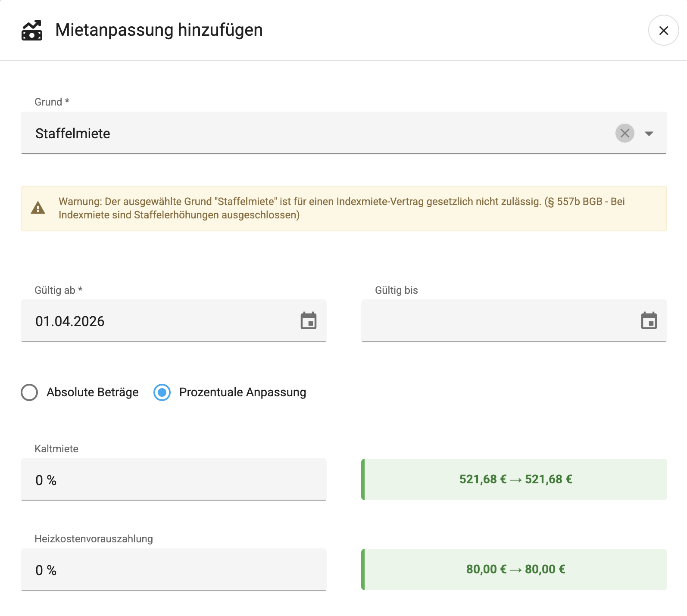Click the Gültig ab date field 01.04.2026
Screen dimensions: 687x616
[173, 320]
